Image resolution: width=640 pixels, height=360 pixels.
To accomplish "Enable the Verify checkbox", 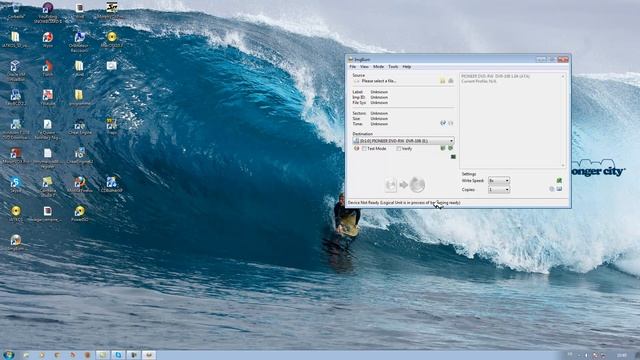I will click(x=399, y=149).
